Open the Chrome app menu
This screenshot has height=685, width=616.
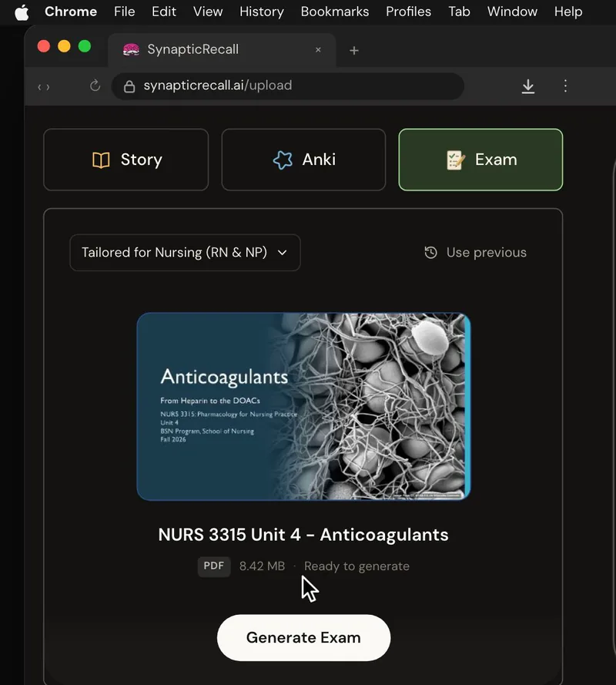(x=71, y=12)
